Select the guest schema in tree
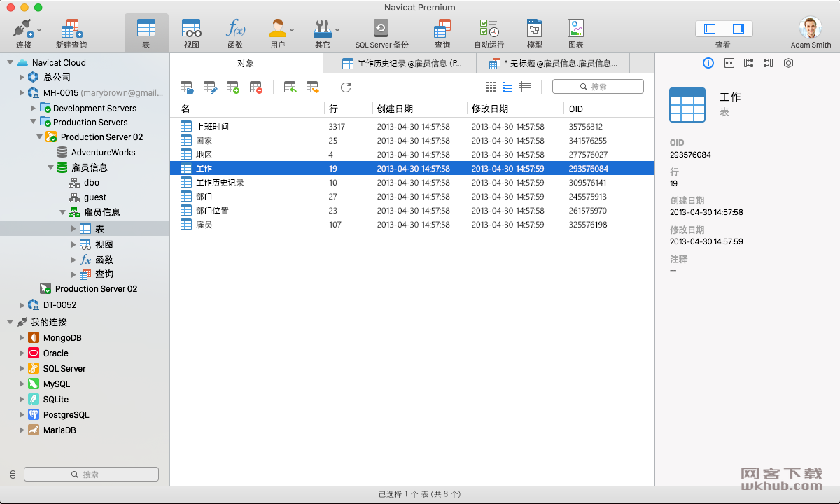The image size is (840, 504). (x=95, y=197)
